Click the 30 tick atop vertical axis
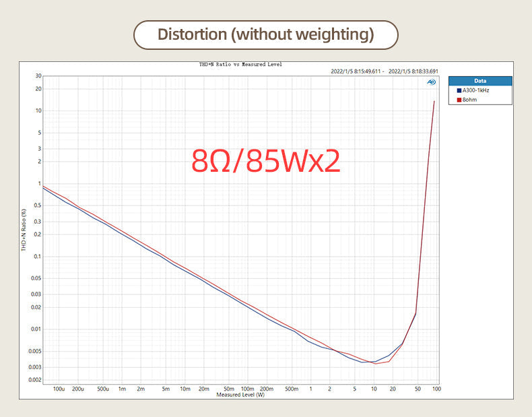 (38, 76)
